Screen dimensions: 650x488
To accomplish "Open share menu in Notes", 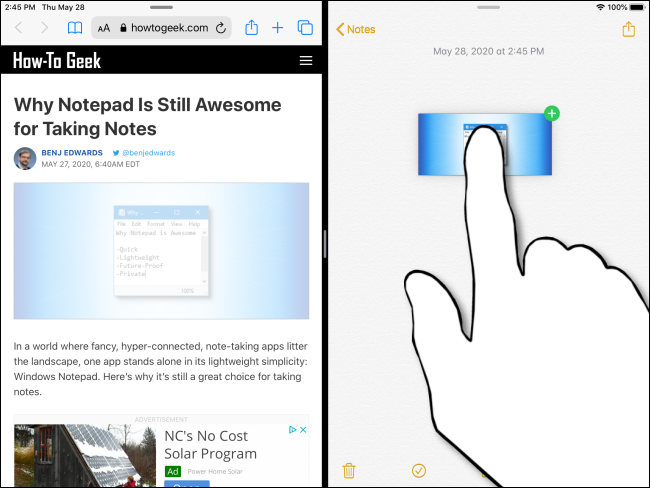I will coord(628,29).
